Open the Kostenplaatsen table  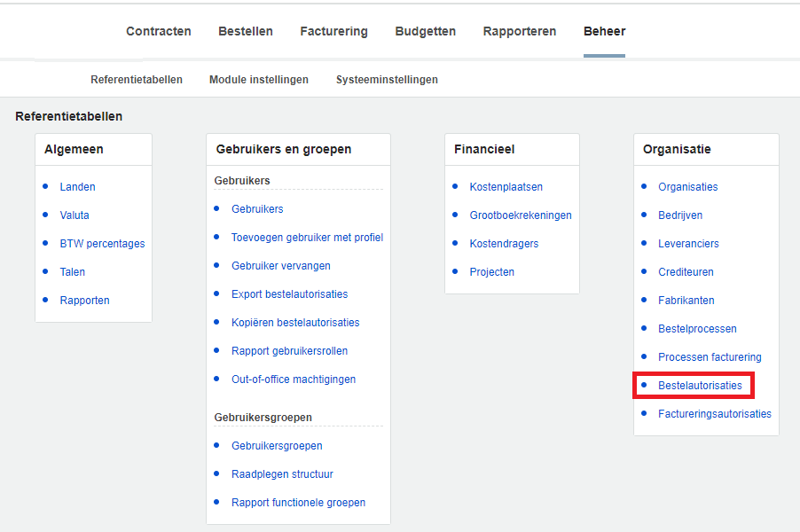coord(506,187)
